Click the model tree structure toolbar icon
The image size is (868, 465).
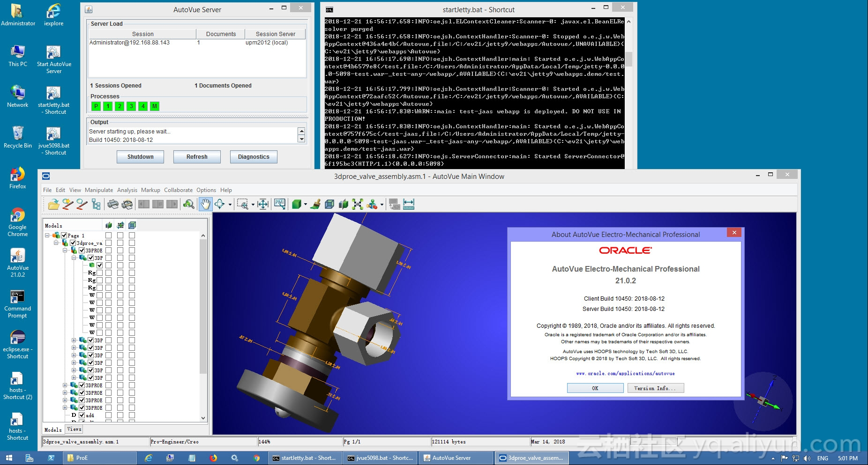click(x=96, y=204)
